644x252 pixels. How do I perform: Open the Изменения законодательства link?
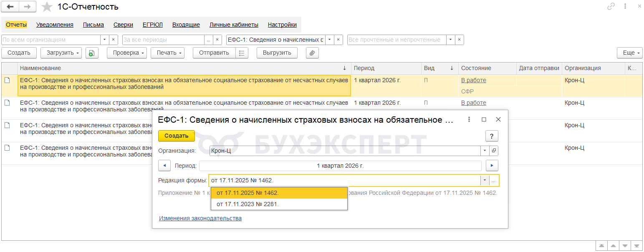click(x=200, y=218)
